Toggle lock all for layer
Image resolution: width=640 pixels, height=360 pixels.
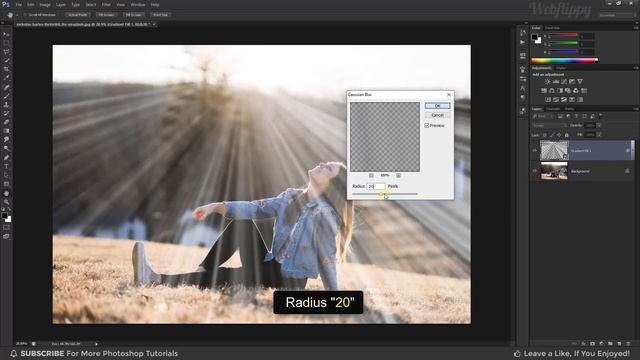point(567,135)
